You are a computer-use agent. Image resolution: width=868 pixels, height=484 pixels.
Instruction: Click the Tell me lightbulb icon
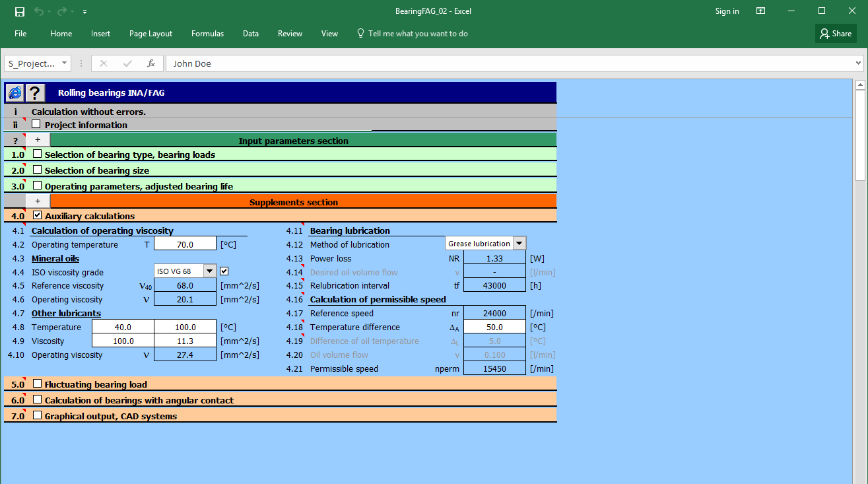pos(360,34)
